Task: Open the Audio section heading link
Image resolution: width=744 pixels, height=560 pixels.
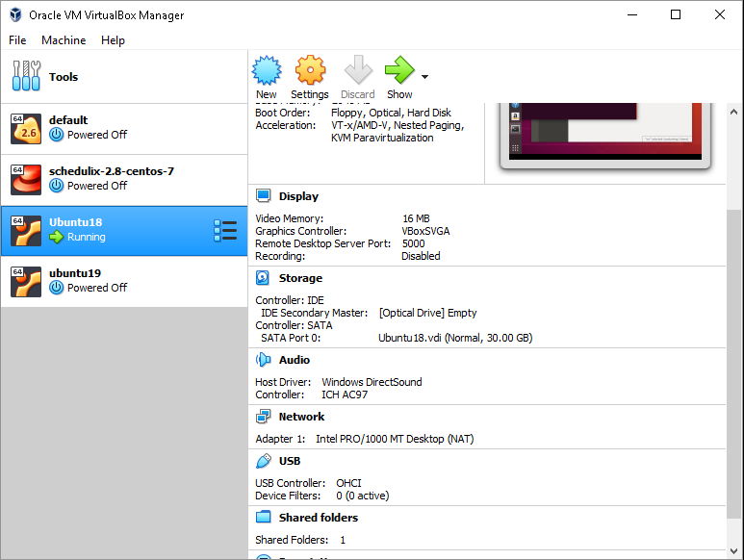Action: [x=295, y=360]
